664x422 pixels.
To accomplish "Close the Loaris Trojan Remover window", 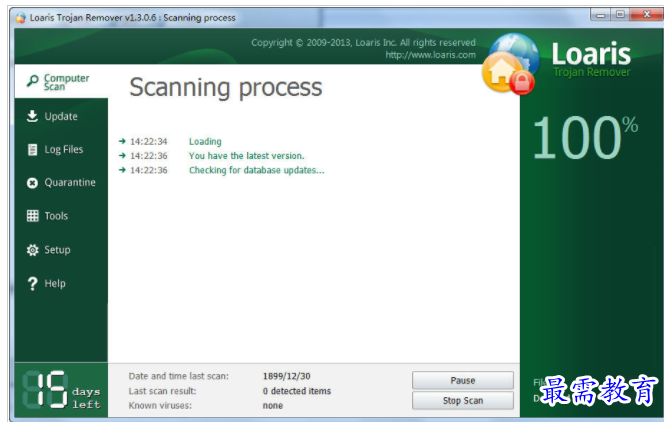I will point(647,15).
